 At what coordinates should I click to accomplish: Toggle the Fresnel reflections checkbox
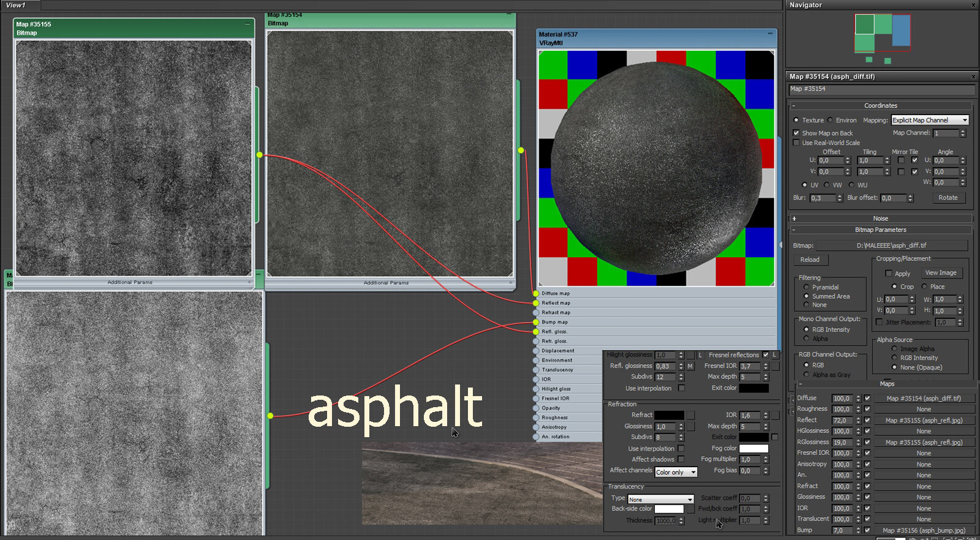[766, 355]
